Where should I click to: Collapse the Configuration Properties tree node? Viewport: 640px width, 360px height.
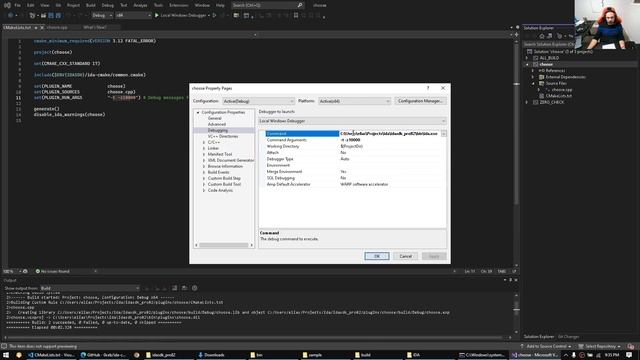tap(198, 112)
